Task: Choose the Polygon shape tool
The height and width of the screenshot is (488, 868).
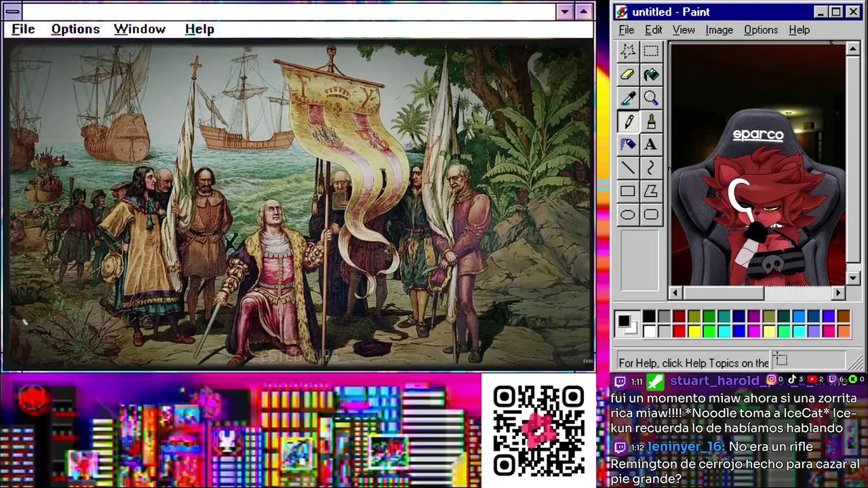Action: (x=651, y=191)
